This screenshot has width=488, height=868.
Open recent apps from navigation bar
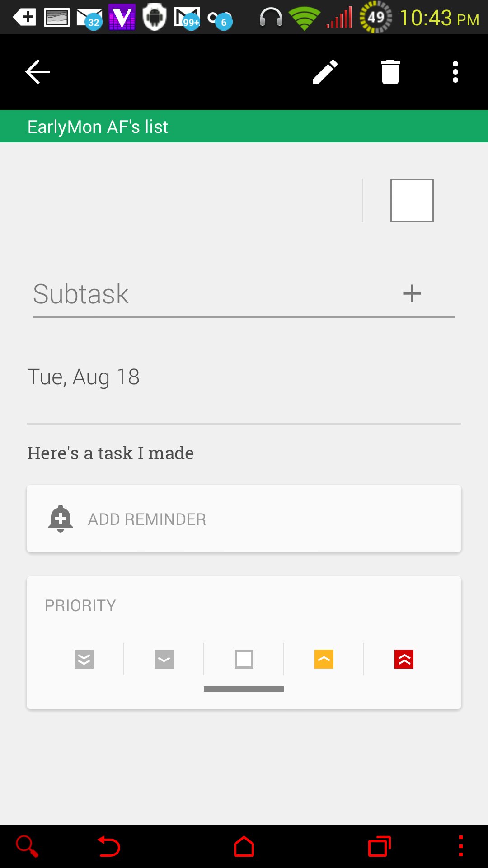pos(380,846)
